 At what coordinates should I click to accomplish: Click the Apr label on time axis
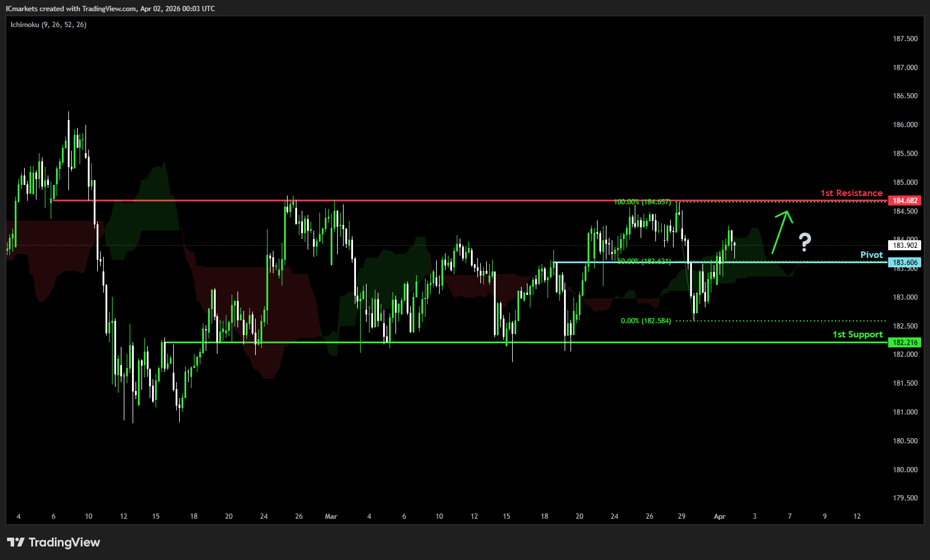(720, 516)
